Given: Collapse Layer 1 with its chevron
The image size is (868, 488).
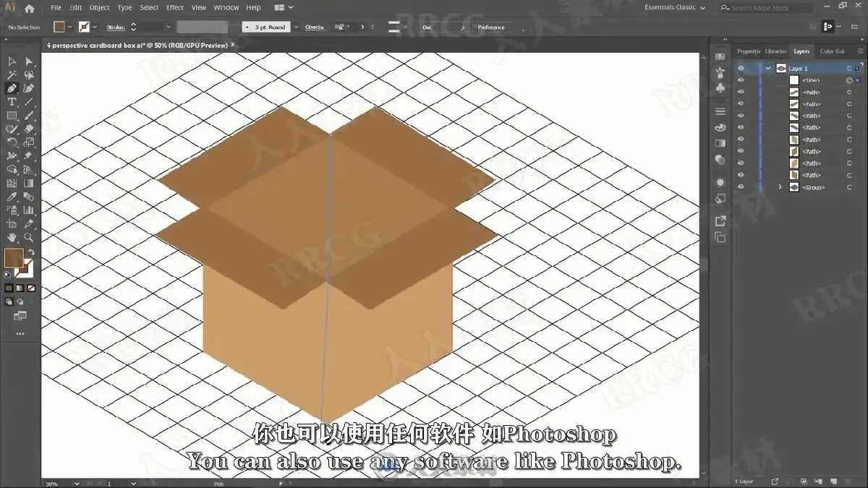Looking at the screenshot, I should (x=767, y=69).
